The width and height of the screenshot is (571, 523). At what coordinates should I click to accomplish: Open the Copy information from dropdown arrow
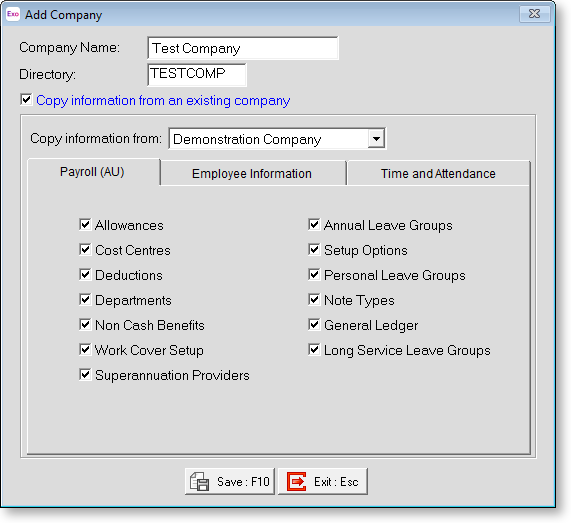click(376, 138)
